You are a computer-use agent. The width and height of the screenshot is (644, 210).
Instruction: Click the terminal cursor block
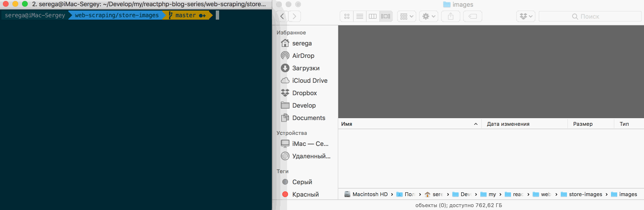tap(217, 15)
